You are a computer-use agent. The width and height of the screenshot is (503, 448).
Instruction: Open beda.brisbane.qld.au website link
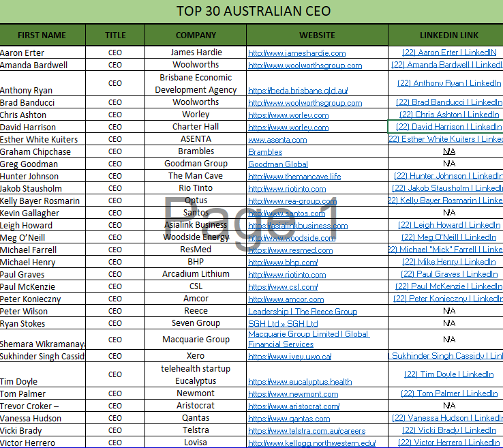click(298, 91)
